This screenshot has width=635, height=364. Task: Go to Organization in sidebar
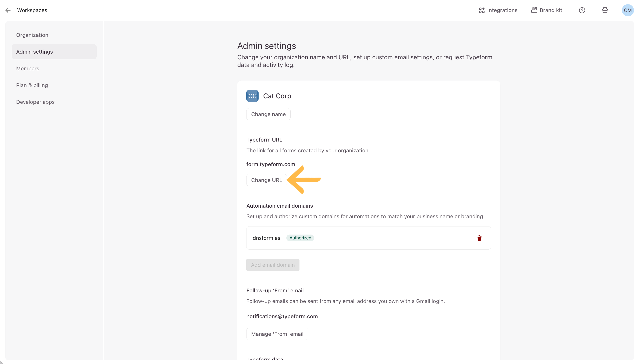(x=32, y=35)
